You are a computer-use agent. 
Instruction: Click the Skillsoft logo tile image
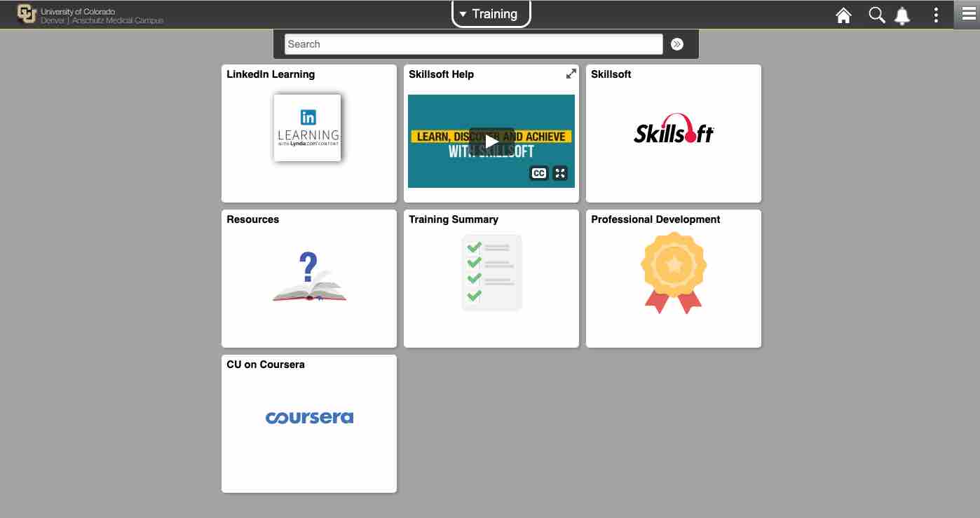674,129
